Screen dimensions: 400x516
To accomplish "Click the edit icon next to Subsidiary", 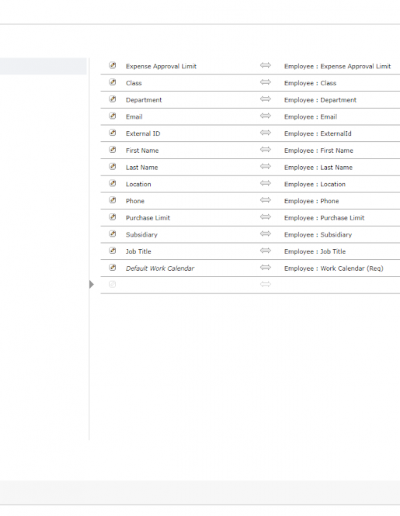I will coord(113,234).
